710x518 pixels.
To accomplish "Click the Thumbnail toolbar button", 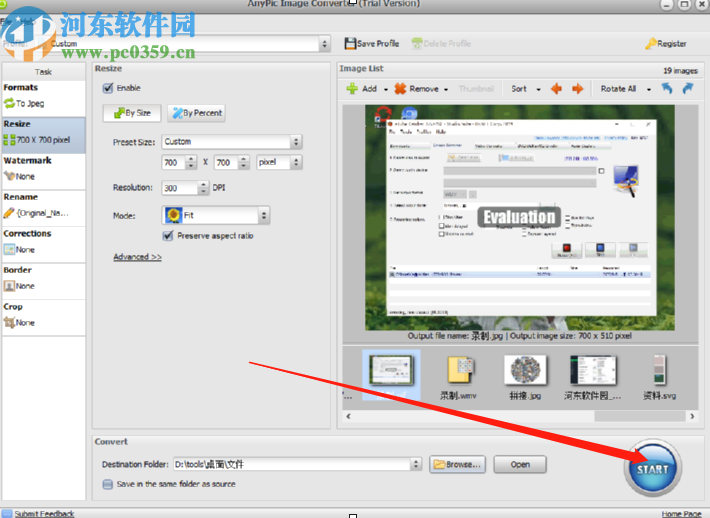I will 476,89.
